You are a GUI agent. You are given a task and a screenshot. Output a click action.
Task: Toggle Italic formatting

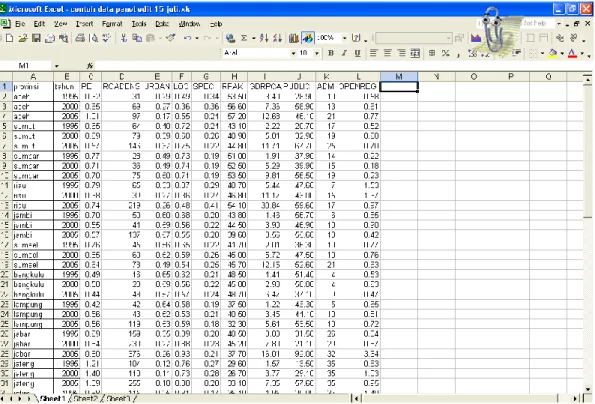[344, 53]
